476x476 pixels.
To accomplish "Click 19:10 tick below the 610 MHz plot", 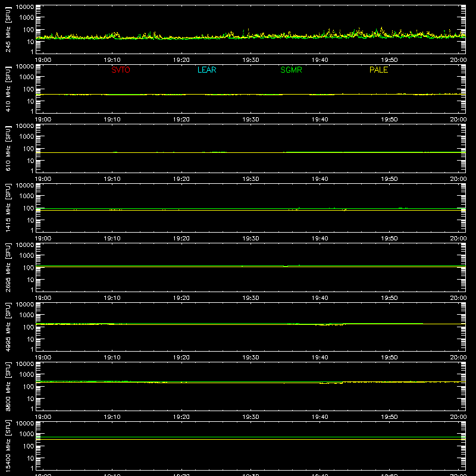I will coord(112,179).
